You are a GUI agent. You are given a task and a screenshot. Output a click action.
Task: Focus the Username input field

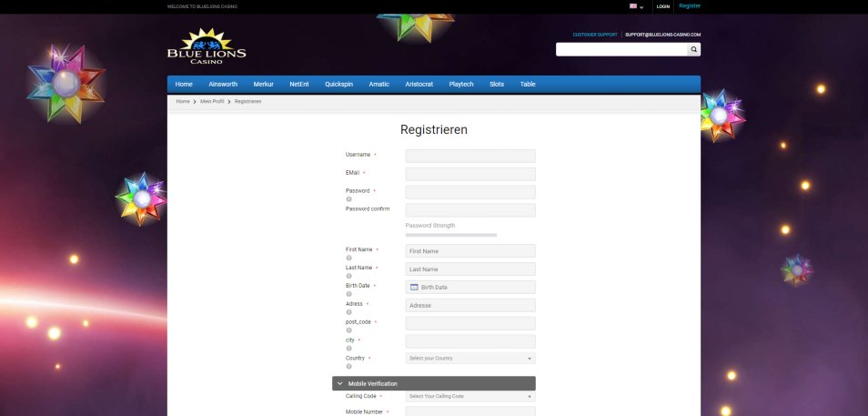(x=470, y=156)
